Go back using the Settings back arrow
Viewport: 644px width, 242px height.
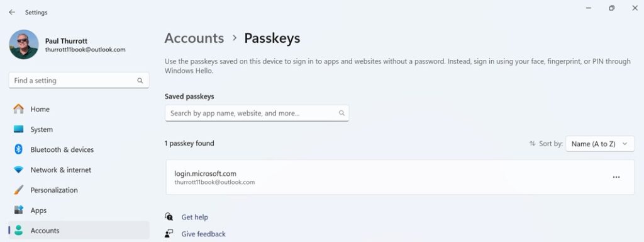click(x=12, y=13)
